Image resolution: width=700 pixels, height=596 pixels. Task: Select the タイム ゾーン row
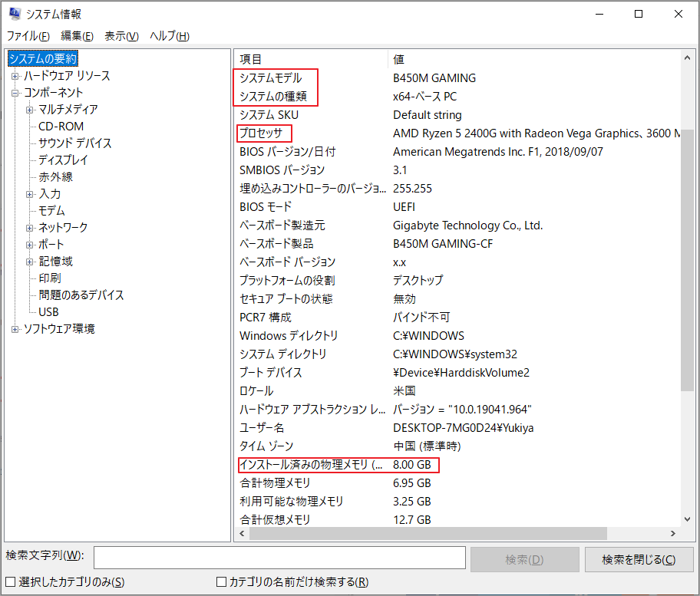pyautogui.click(x=457, y=446)
